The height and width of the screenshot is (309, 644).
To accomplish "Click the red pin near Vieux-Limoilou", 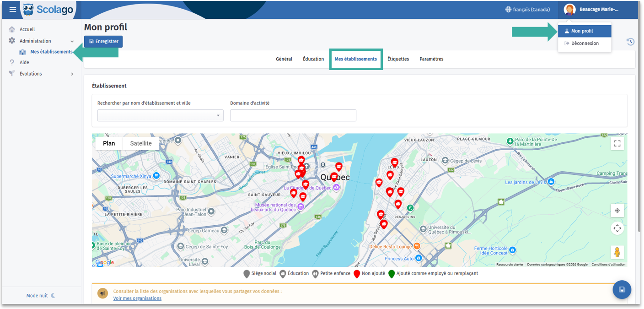I will 301,160.
